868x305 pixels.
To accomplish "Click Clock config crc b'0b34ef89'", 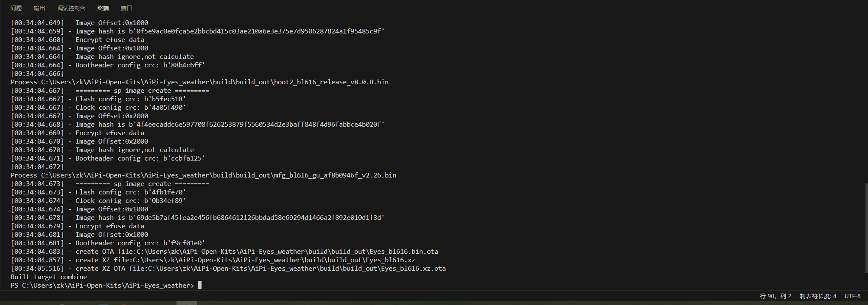I will [x=131, y=201].
